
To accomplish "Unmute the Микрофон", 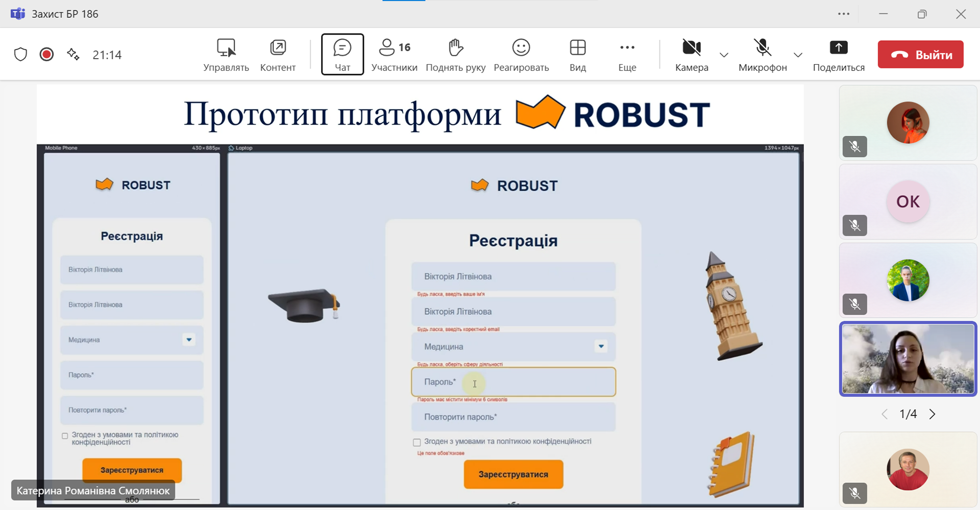I will [x=763, y=55].
